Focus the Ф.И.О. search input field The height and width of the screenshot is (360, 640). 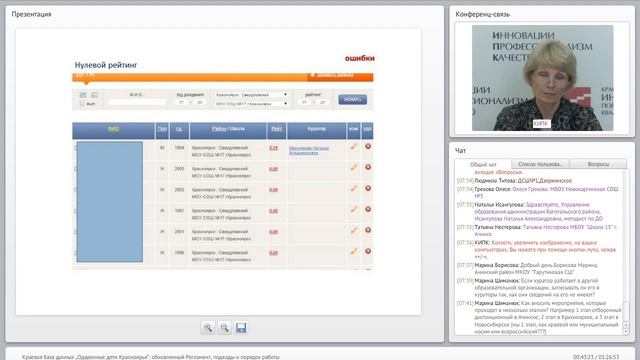tap(137, 102)
